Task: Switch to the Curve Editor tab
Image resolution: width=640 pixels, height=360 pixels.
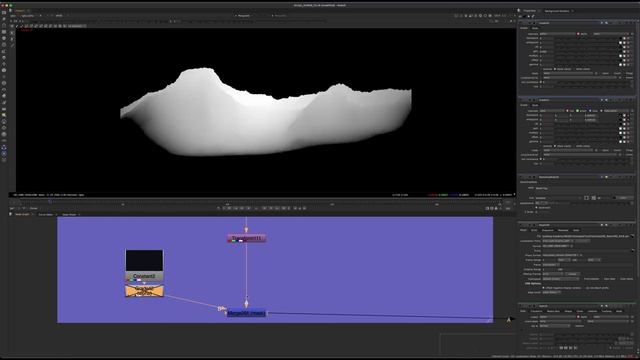Action: coord(46,214)
